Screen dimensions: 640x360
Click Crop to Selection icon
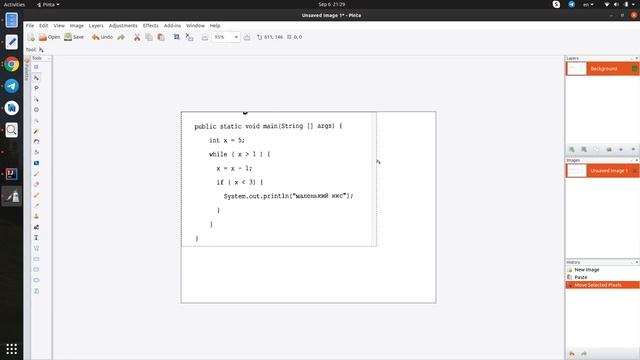click(177, 37)
